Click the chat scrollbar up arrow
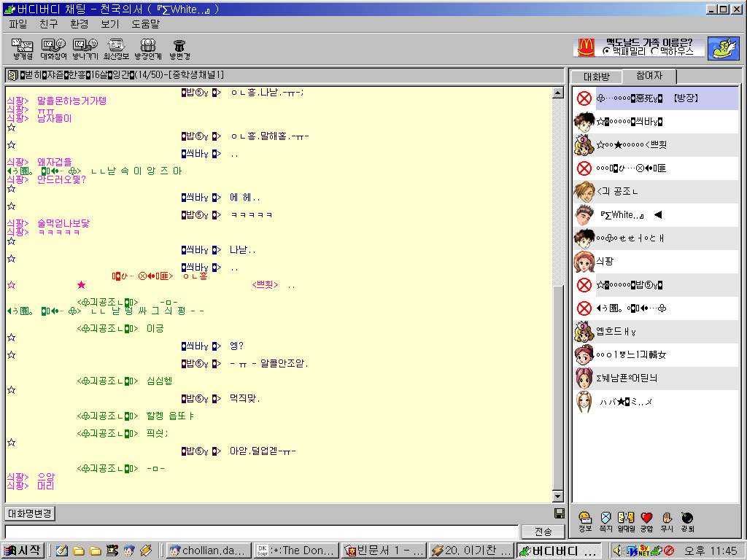Viewport: 747px width, 560px height. 558,93
